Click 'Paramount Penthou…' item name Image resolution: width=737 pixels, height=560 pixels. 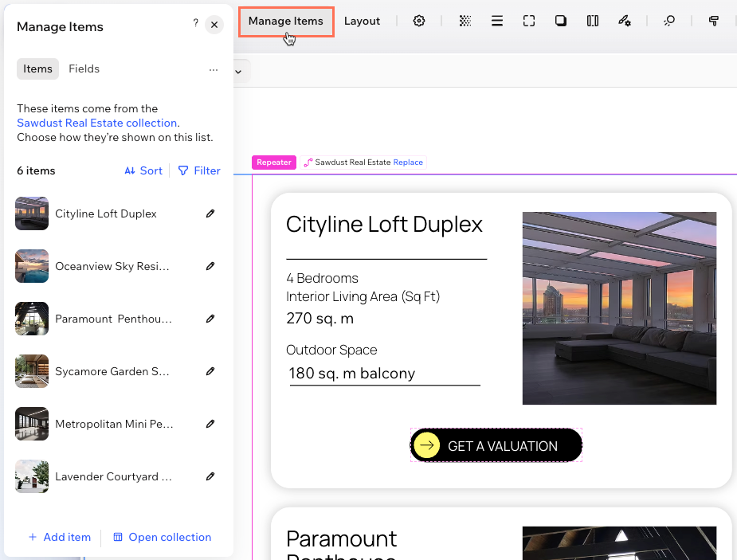[113, 319]
